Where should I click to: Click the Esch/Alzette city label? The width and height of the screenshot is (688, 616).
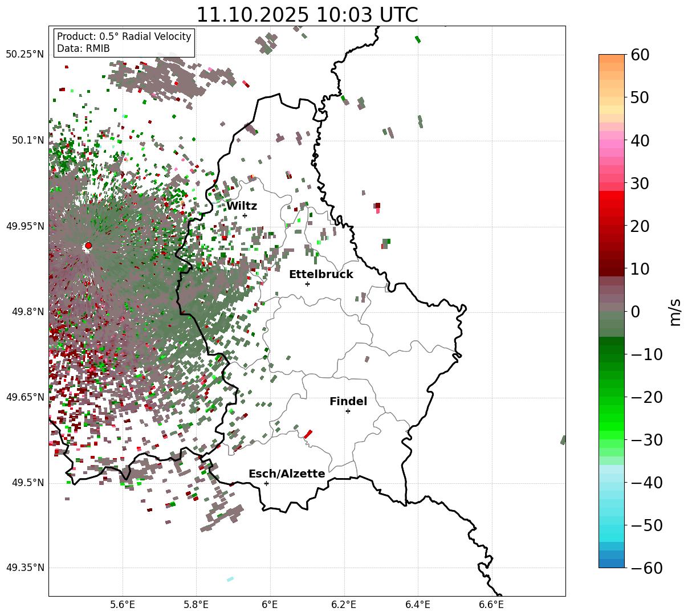click(287, 474)
